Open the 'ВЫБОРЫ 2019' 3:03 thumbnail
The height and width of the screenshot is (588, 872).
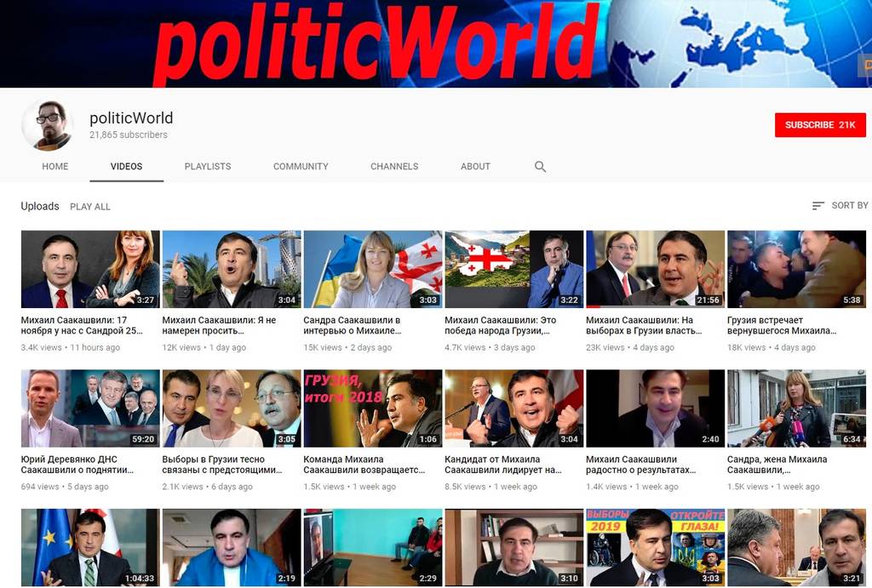(x=655, y=547)
